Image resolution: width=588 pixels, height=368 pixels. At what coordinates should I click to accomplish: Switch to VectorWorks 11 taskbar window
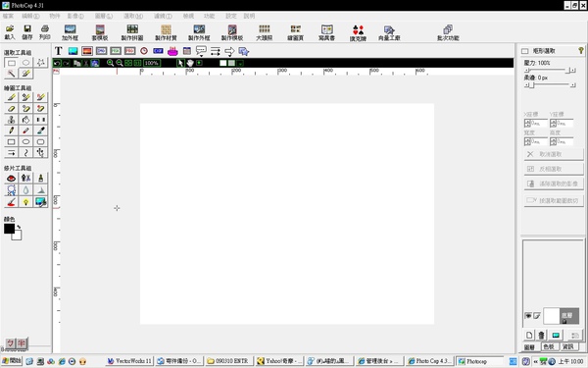tap(129, 361)
